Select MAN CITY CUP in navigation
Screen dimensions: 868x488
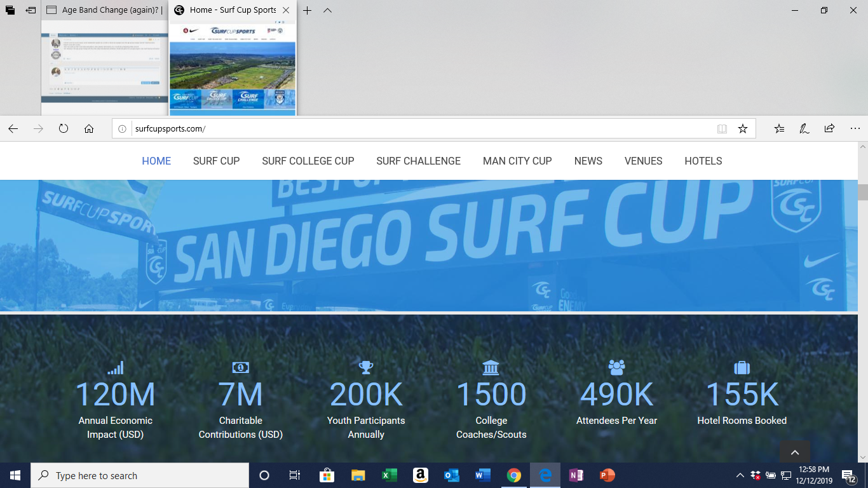point(517,161)
